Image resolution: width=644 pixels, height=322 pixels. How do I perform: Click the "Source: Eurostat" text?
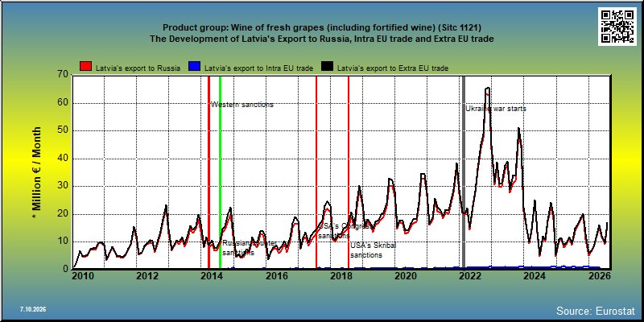pyautogui.click(x=596, y=311)
